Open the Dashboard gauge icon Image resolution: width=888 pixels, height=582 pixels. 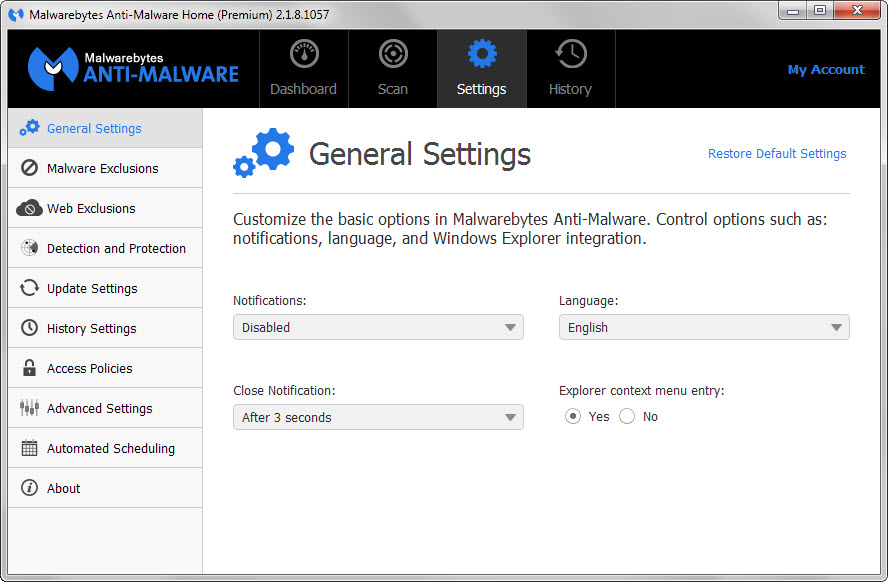click(304, 54)
